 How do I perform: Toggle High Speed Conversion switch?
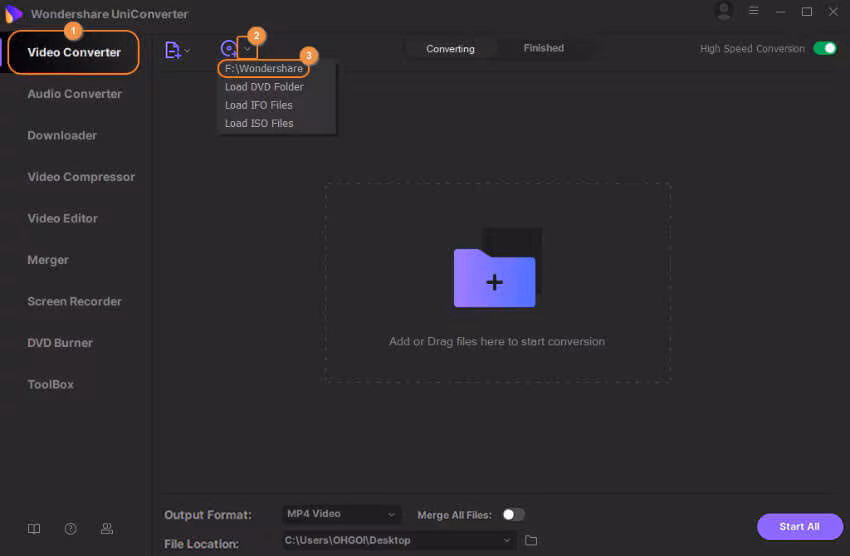coord(825,48)
